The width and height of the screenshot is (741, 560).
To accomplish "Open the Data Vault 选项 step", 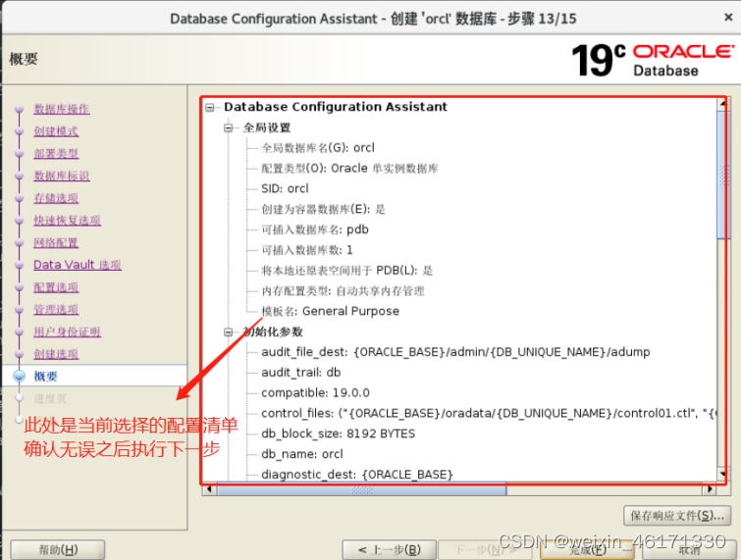I will (78, 265).
